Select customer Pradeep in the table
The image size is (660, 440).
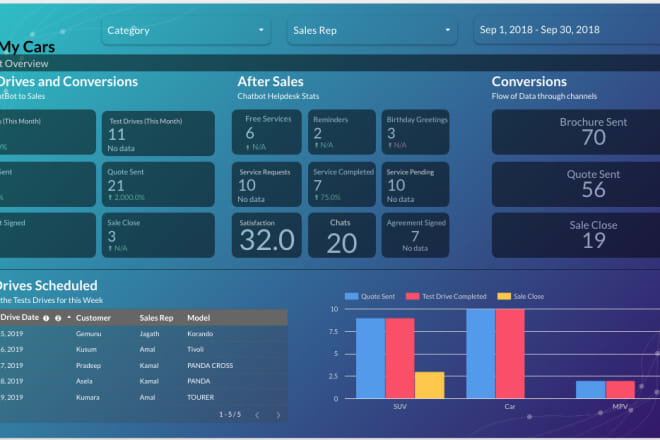[x=88, y=365]
